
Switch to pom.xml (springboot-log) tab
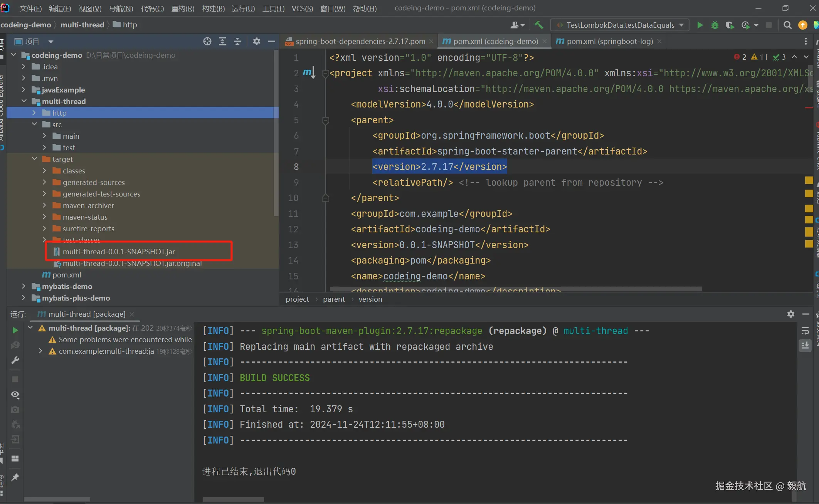pos(609,41)
